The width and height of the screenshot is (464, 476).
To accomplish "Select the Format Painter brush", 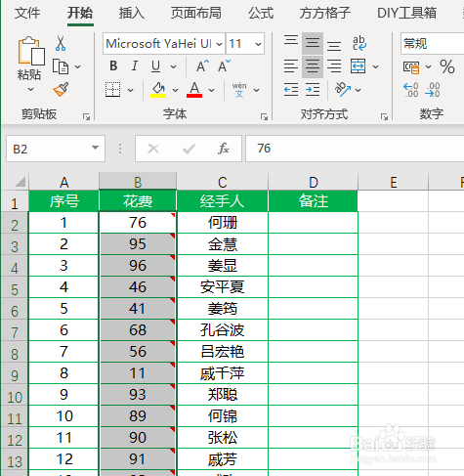I will (x=61, y=89).
